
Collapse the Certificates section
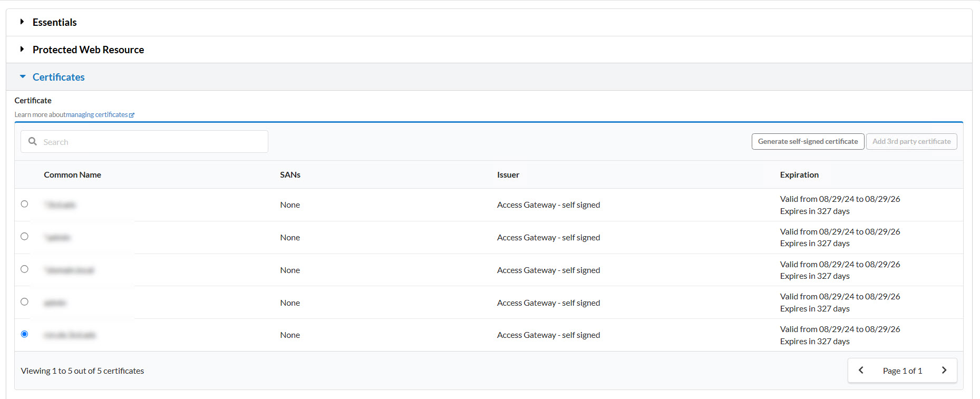[x=59, y=77]
